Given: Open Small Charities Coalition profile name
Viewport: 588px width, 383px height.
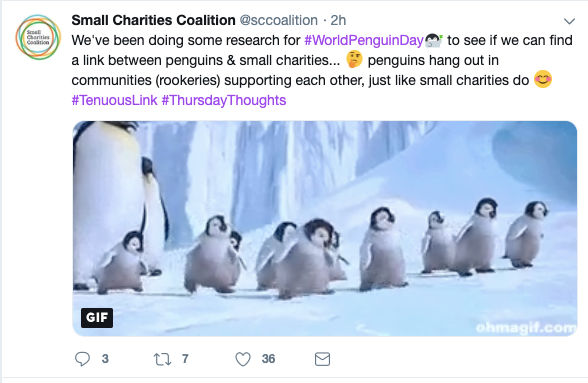Looking at the screenshot, I should [153, 20].
